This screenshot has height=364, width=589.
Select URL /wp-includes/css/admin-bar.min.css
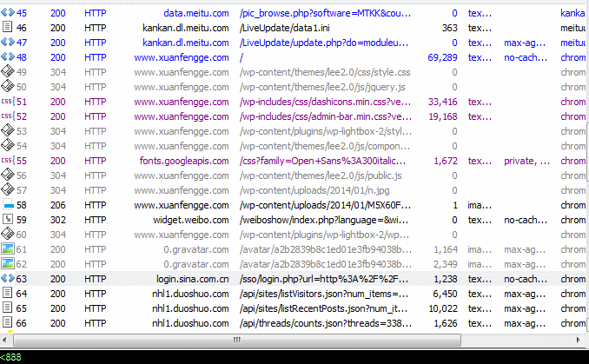325,116
